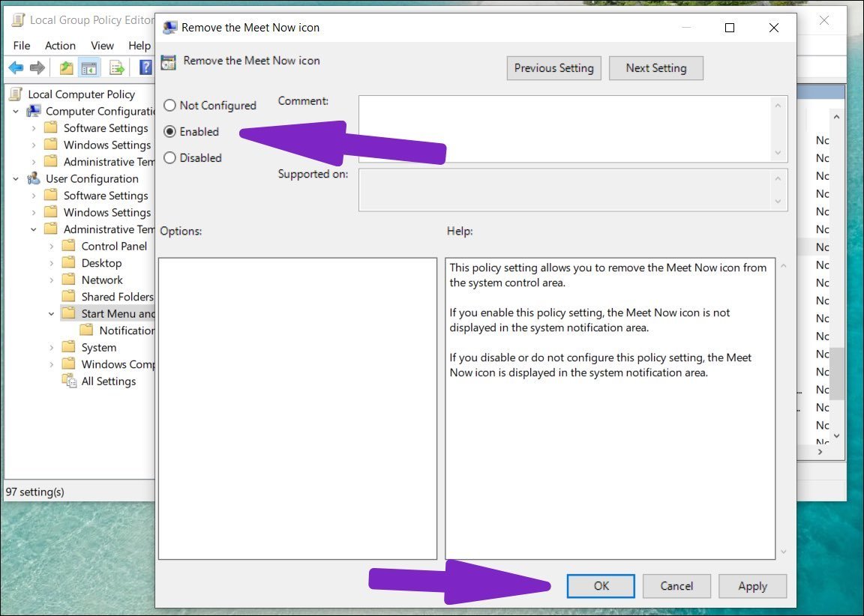Image resolution: width=864 pixels, height=616 pixels.
Task: Select Shared Folders in the tree
Action: click(x=117, y=296)
